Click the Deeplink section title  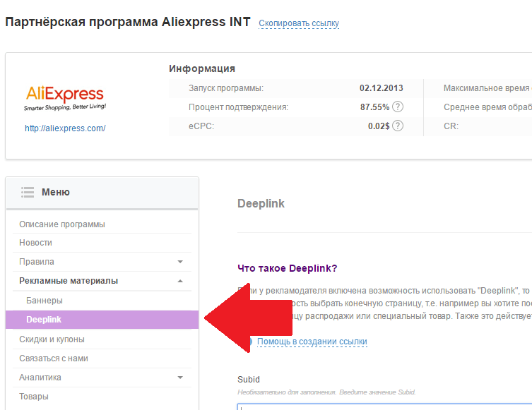pos(261,203)
